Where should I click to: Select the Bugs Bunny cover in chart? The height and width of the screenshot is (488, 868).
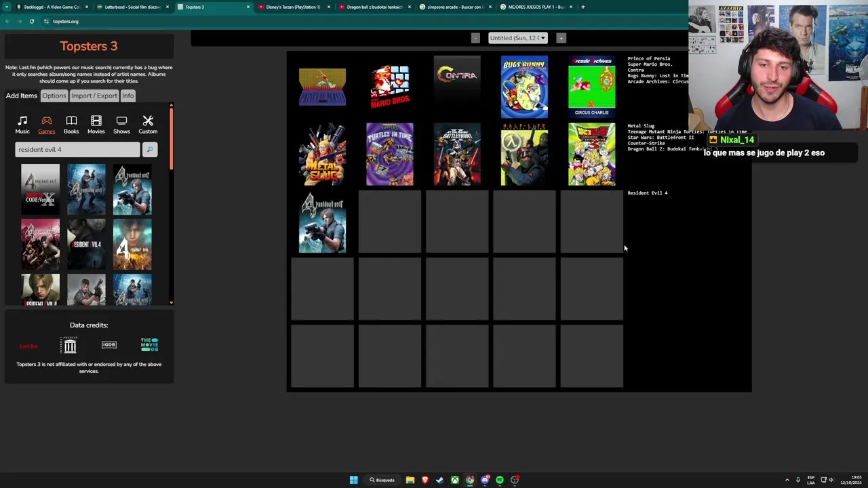pyautogui.click(x=524, y=87)
